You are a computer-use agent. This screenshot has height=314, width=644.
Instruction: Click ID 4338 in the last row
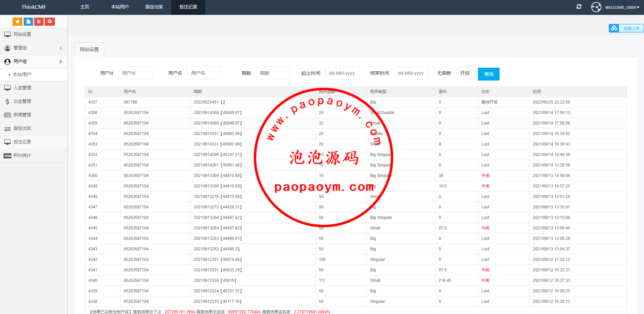93,301
